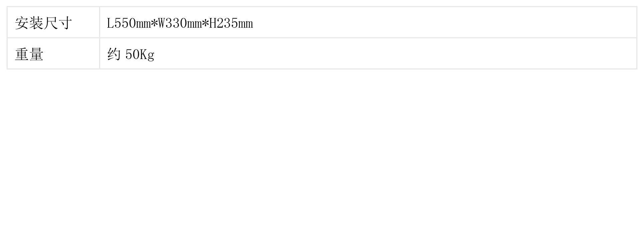Click the 约 50Kg value text
Screen dimensions: 644x229
tap(131, 54)
